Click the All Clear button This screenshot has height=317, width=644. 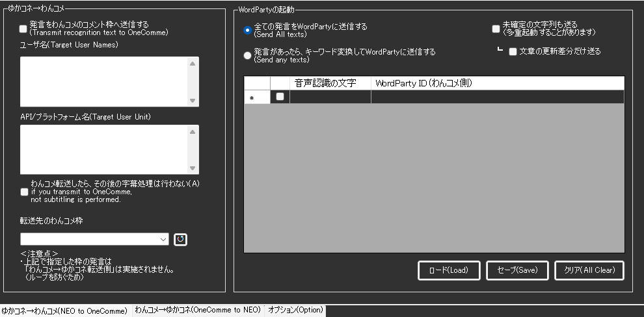coord(589,270)
